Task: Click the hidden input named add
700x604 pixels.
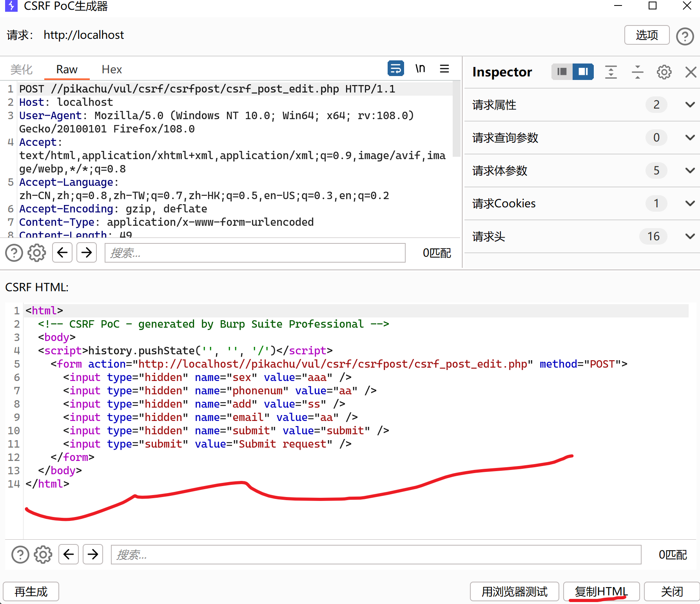Action: click(204, 404)
